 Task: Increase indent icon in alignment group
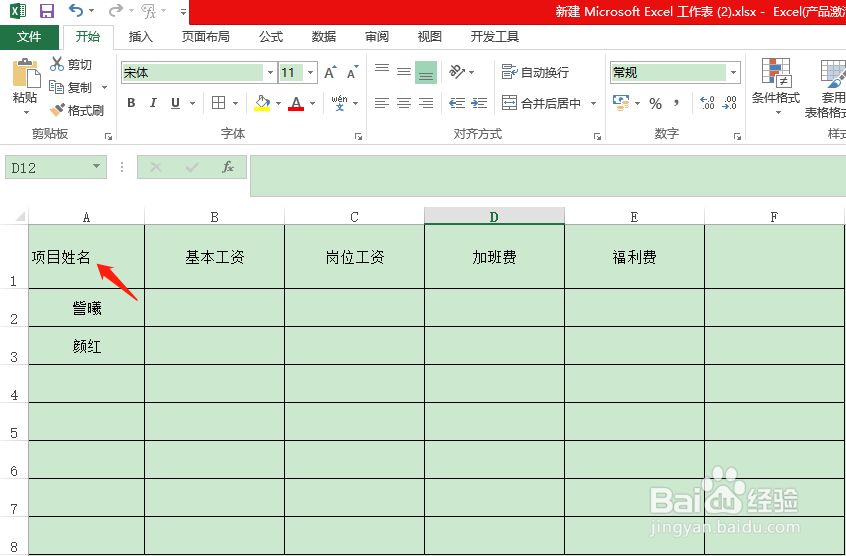(479, 103)
